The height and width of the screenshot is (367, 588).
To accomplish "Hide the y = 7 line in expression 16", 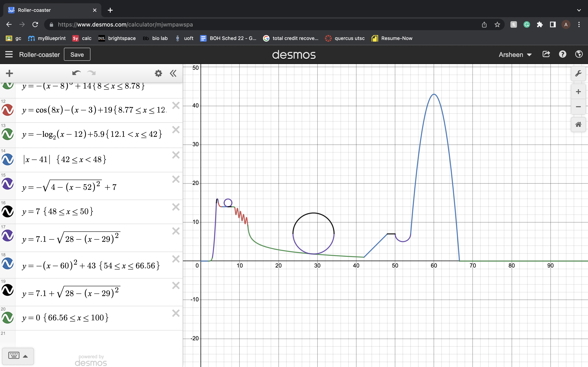I will click(8, 212).
